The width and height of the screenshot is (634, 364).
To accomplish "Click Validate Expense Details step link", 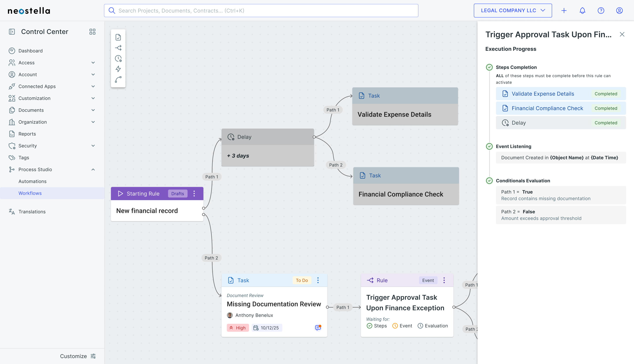I will tap(543, 94).
